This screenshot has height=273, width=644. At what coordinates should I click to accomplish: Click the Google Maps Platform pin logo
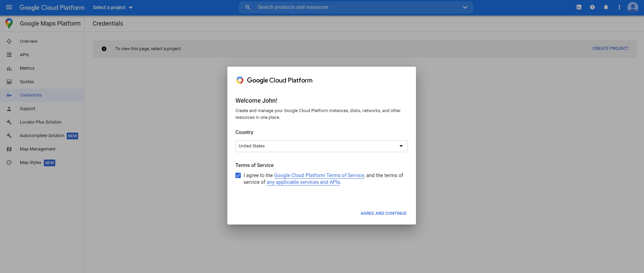pos(9,23)
